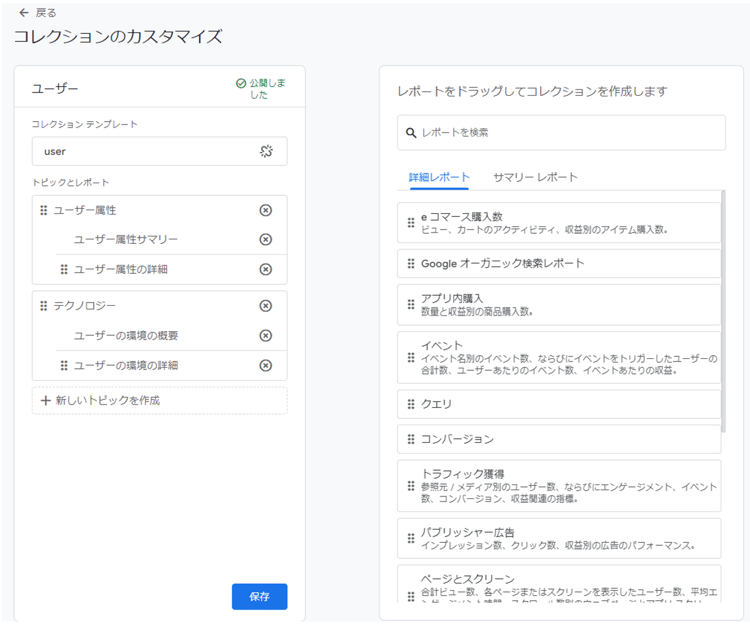
Task: Select the トラフィック獲得 report card title
Action: click(x=463, y=474)
